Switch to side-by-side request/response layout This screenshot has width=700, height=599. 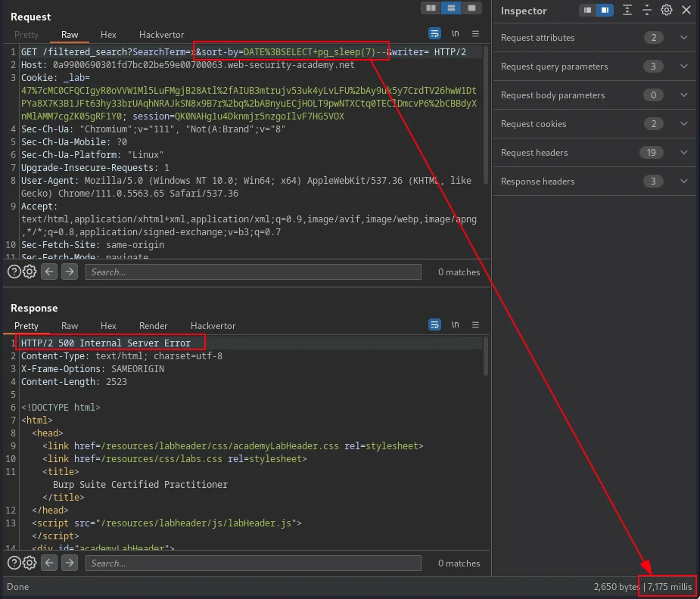431,8
